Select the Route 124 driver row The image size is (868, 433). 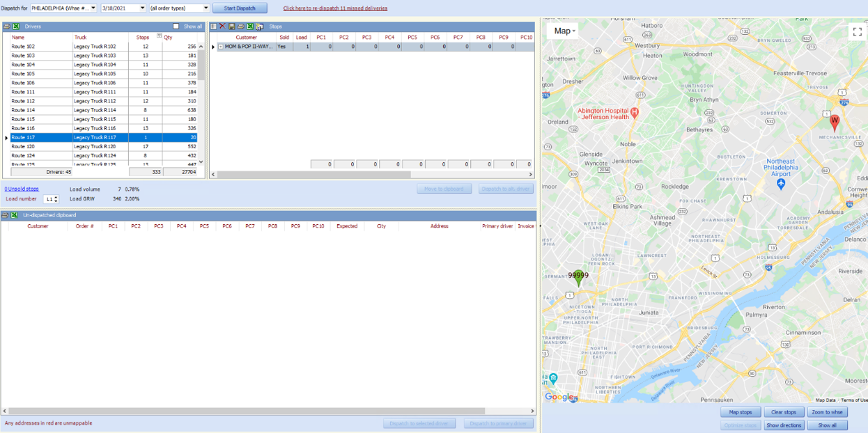(x=103, y=155)
